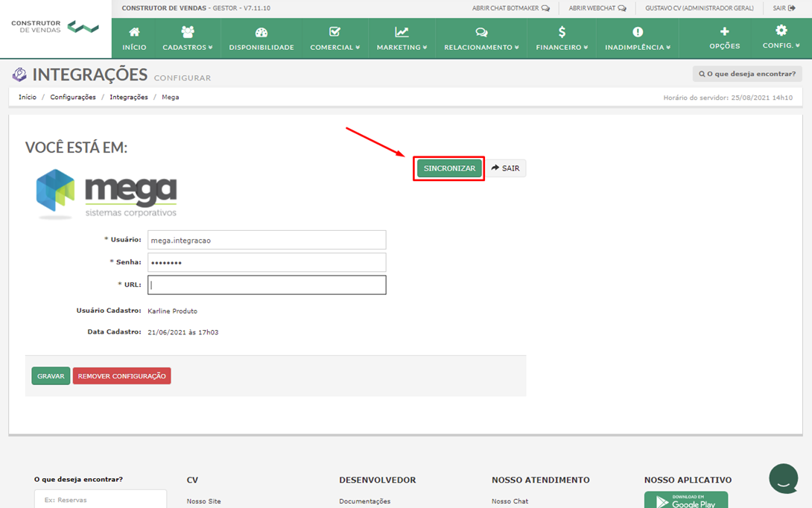Screen dimensions: 812x508
Task: Click the Config gear icon
Action: tap(781, 30)
